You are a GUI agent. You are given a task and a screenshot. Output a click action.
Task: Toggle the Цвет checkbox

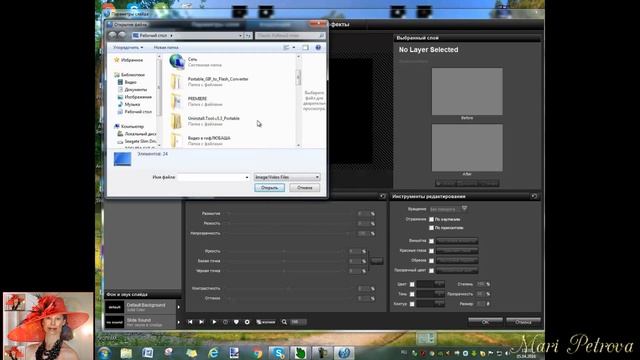[412, 284]
